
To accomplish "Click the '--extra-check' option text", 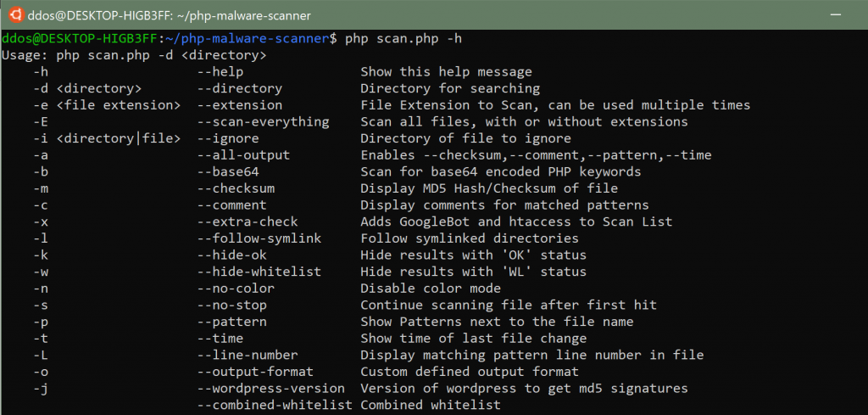I will coord(248,222).
